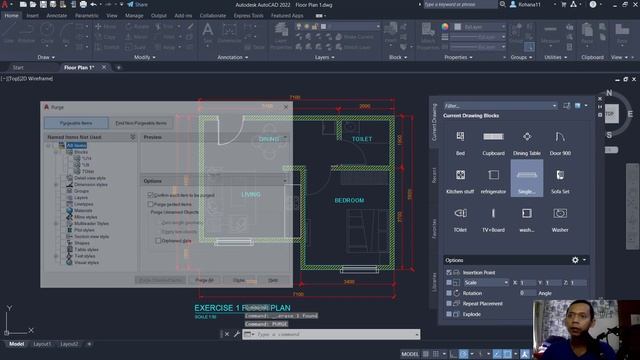Screen dimensions: 640x360
Task: Click the Save icon in quick access toolbar
Action: [43, 4]
